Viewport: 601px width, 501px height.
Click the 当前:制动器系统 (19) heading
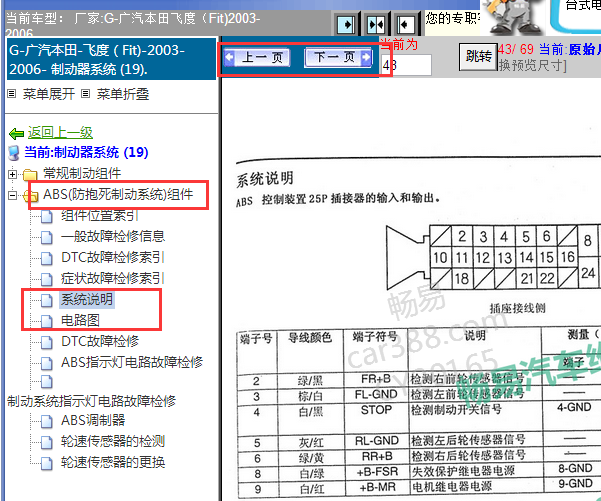tap(86, 153)
